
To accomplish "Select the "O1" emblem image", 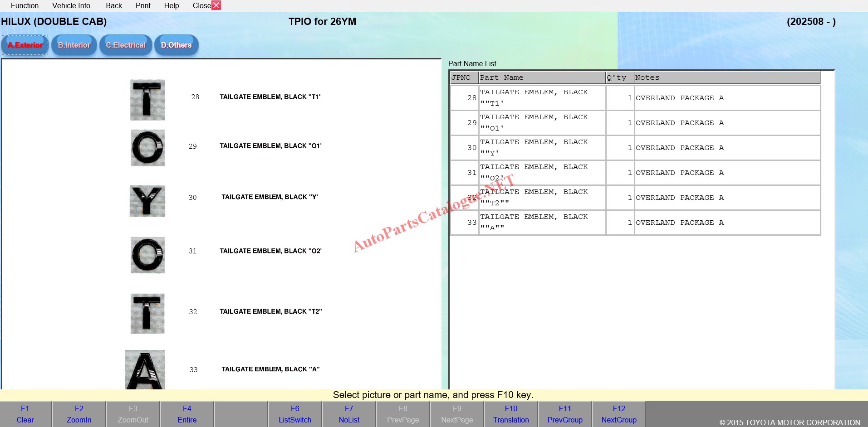I will click(x=147, y=148).
